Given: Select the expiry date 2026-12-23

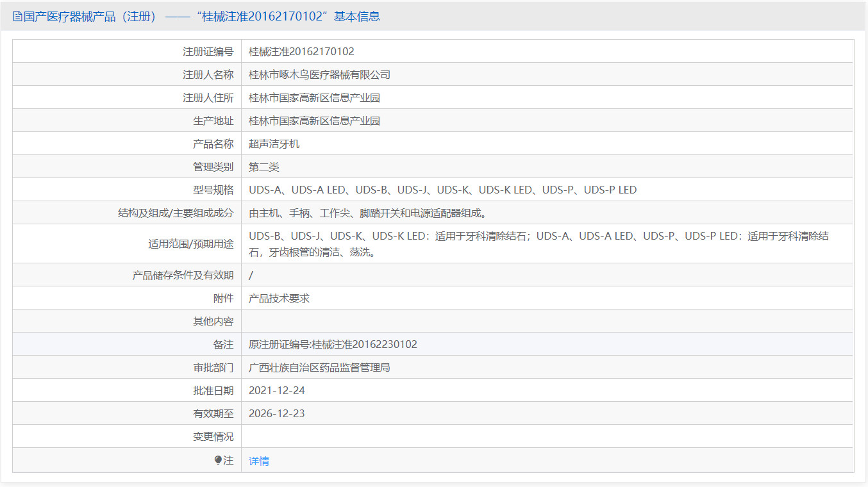Looking at the screenshot, I should [277, 413].
